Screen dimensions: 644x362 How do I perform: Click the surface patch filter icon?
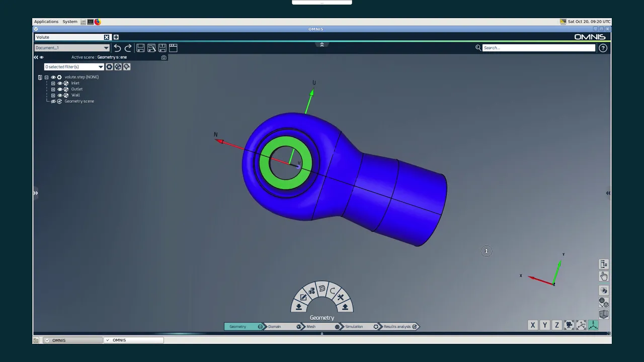[126, 67]
